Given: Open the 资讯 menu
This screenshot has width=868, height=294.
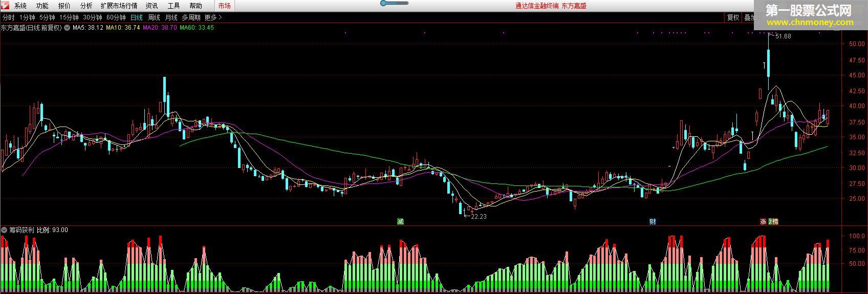Looking at the screenshot, I should (151, 6).
